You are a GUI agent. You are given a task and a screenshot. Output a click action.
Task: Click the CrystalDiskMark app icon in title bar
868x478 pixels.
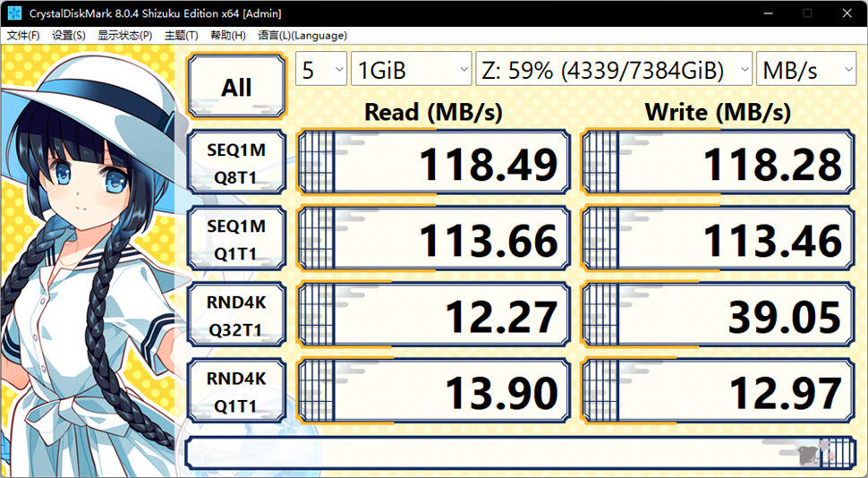14,13
